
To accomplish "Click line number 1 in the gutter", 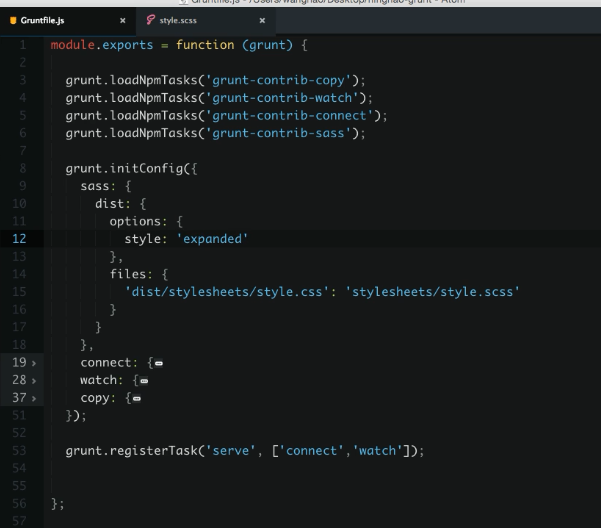I will click(x=22, y=48).
